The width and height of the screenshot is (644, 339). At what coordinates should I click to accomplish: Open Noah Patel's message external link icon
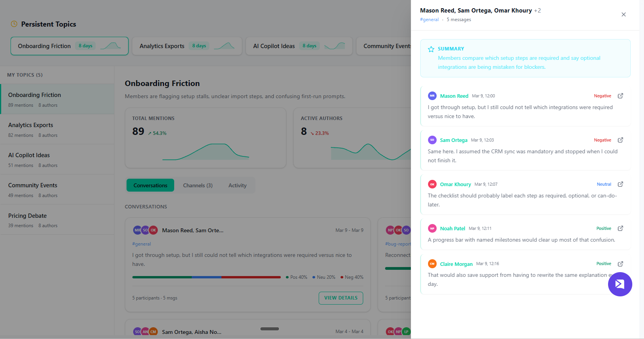coord(620,228)
